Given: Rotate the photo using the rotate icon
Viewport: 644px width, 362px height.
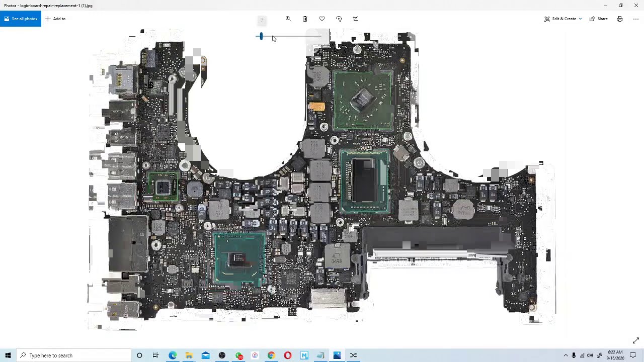Looking at the screenshot, I should point(339,19).
